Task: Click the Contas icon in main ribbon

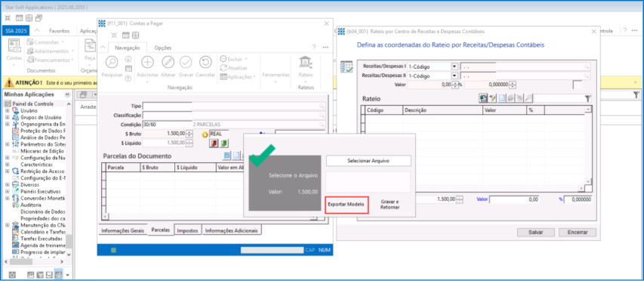Action: 14,45
